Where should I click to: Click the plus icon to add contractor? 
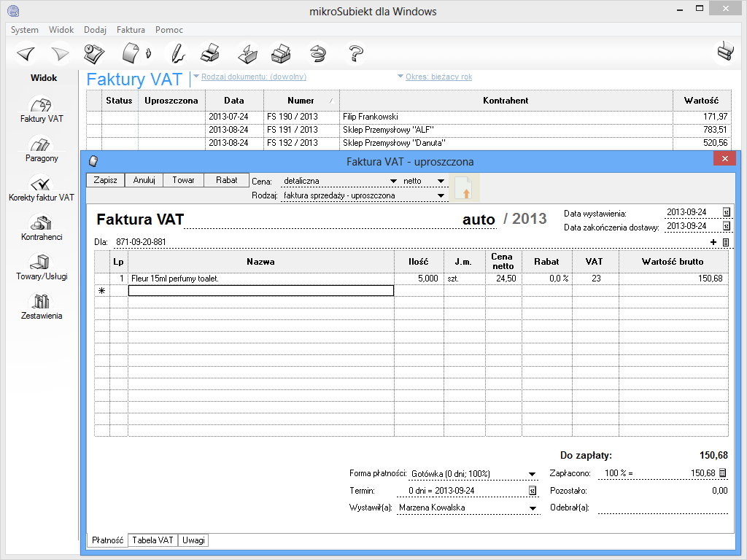713,242
